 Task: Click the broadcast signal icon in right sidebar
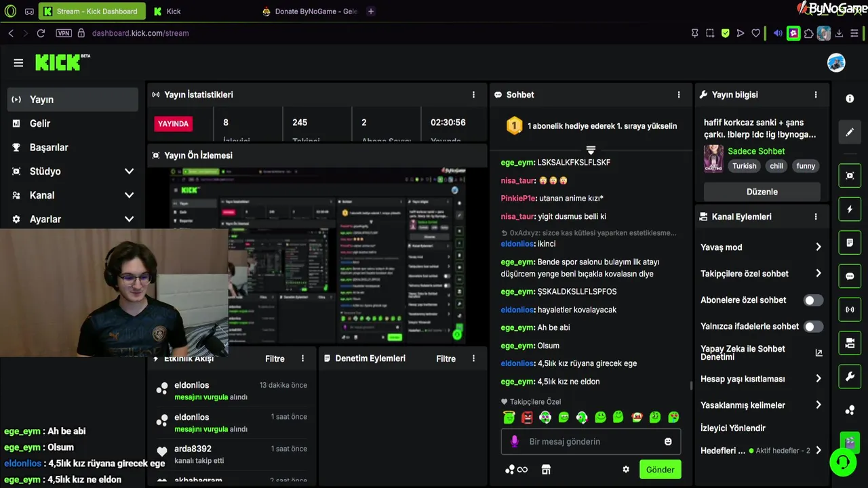[x=850, y=310]
